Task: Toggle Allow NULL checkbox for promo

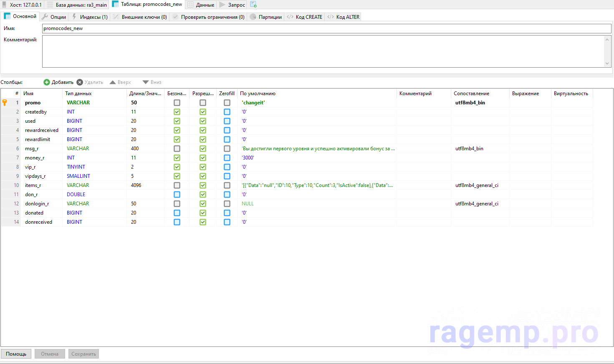Action: 203,103
